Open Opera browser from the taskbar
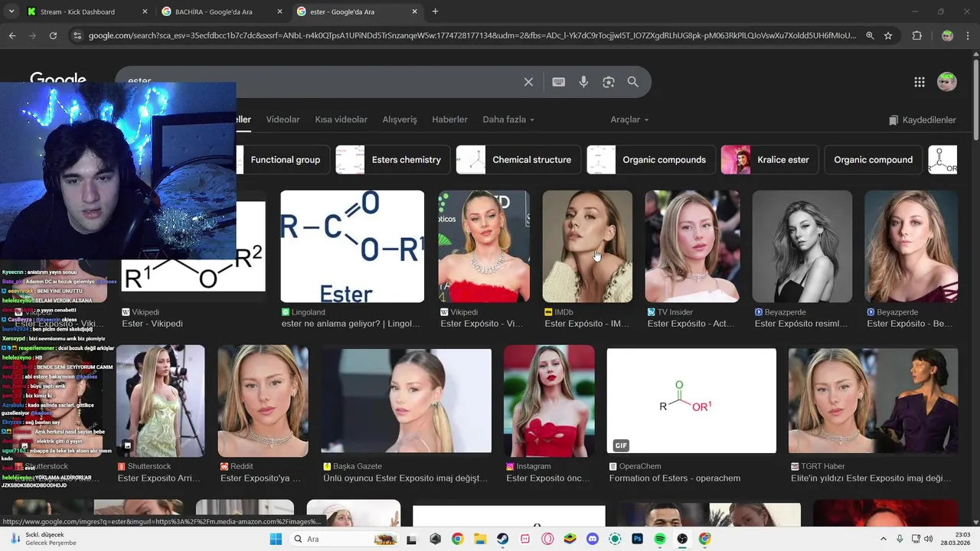Image resolution: width=980 pixels, height=551 pixels. point(547,539)
